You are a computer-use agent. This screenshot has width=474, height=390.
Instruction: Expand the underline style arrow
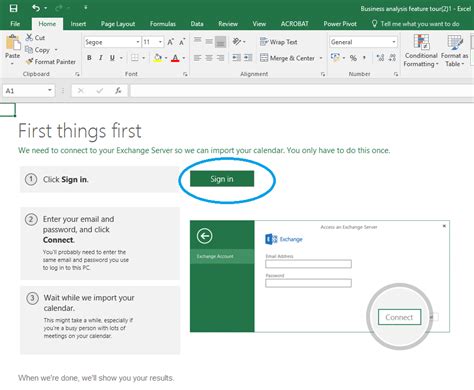[x=121, y=58]
